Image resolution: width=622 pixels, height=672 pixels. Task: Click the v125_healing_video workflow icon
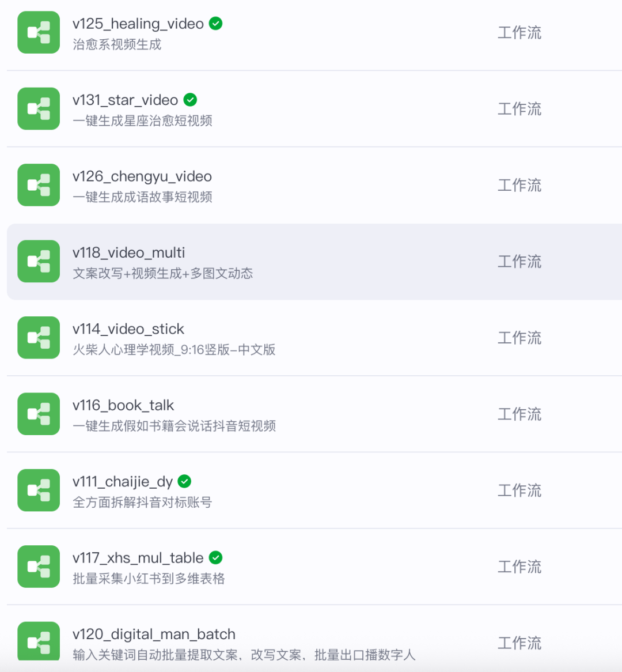(39, 33)
